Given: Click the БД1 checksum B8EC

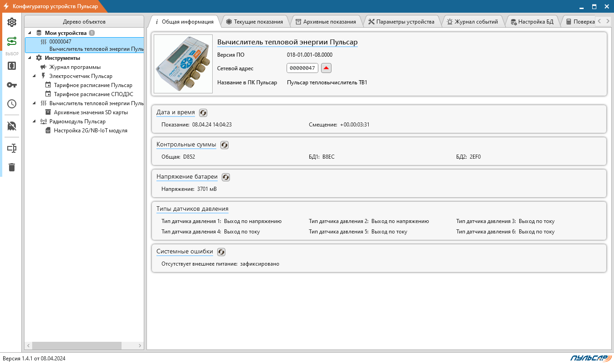Looking at the screenshot, I should point(328,157).
